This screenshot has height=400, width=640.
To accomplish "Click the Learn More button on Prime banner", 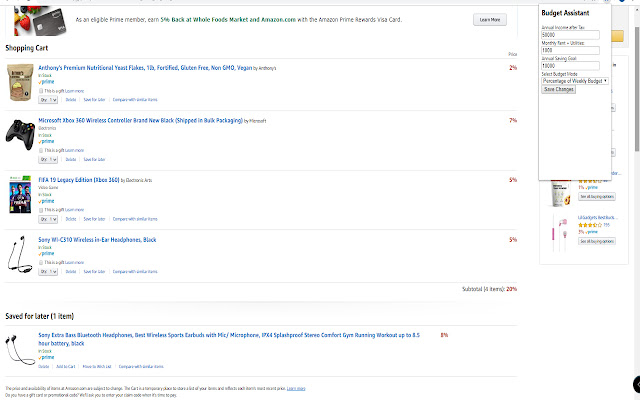I will point(490,20).
